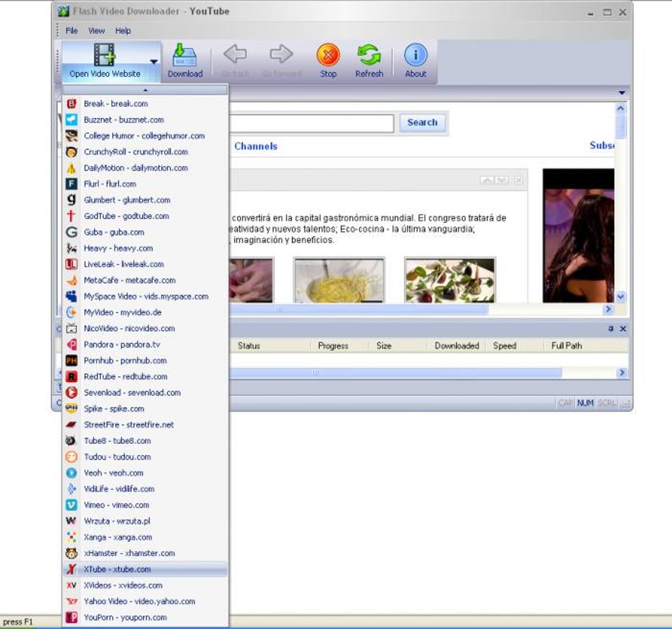Choose MyVideo - myvideo.de entry
672x629 pixels.
click(x=146, y=312)
